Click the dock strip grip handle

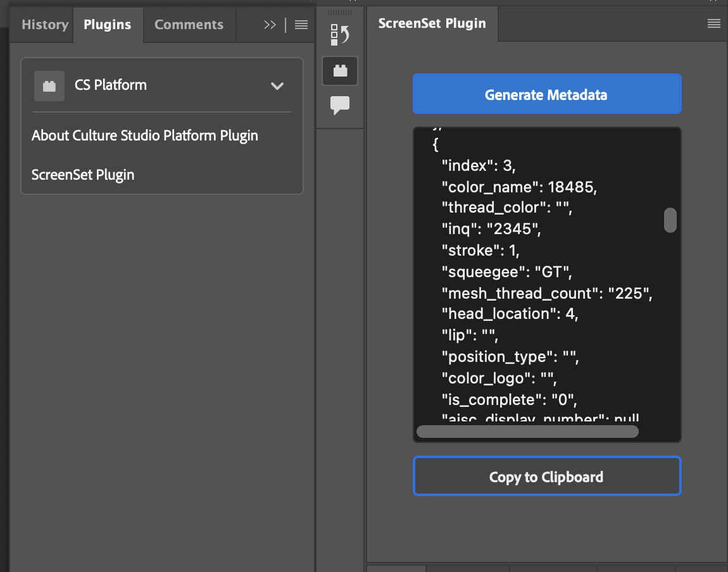[x=340, y=13]
